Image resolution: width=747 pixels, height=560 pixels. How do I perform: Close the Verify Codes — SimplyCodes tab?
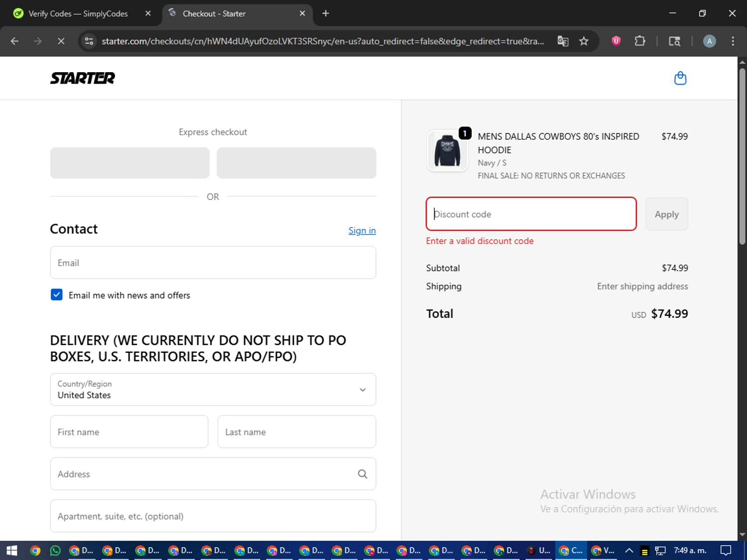[x=148, y=13]
